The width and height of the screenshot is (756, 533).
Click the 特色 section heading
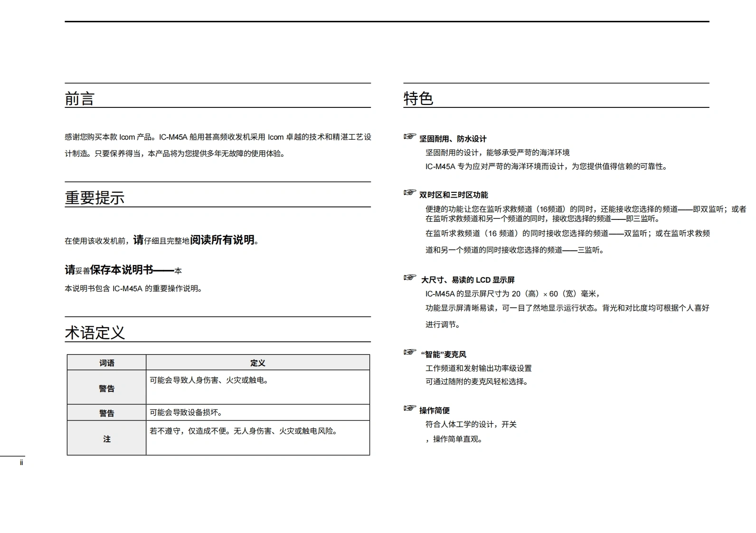tap(418, 98)
